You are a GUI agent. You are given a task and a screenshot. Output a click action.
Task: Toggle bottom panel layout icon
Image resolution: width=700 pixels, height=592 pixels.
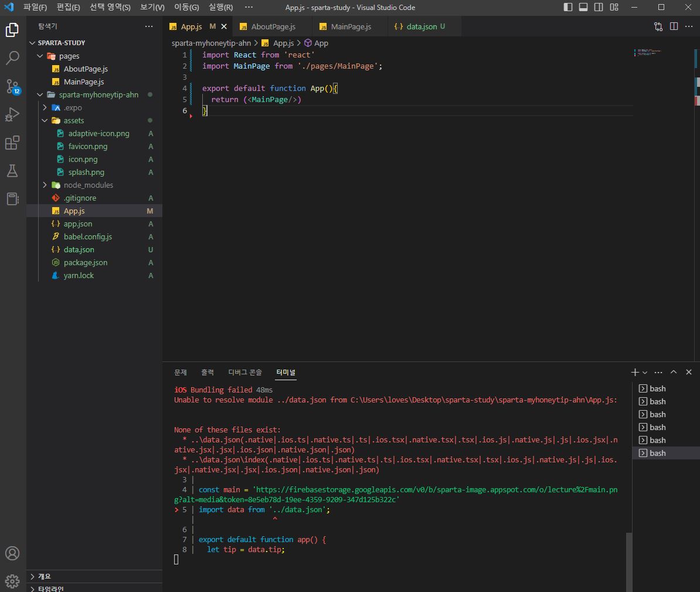coord(583,7)
